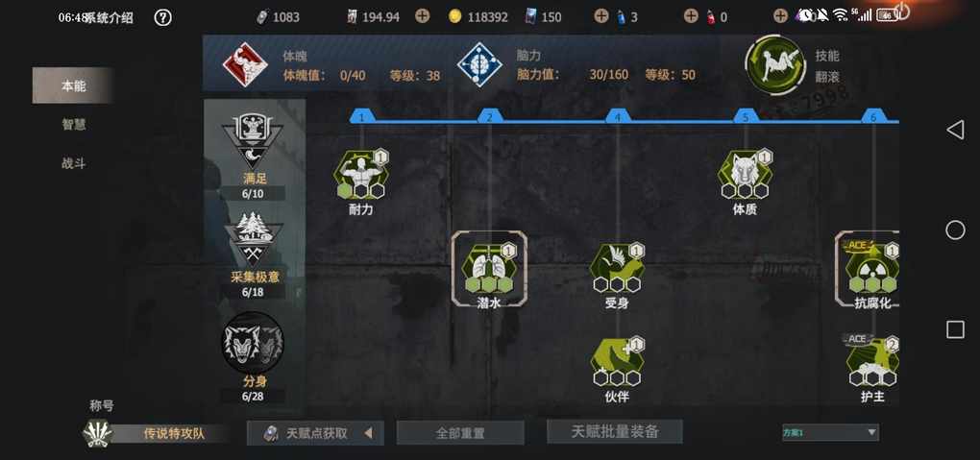Select the 满足 talent category badge
The height and width of the screenshot is (460, 980).
coord(253,142)
